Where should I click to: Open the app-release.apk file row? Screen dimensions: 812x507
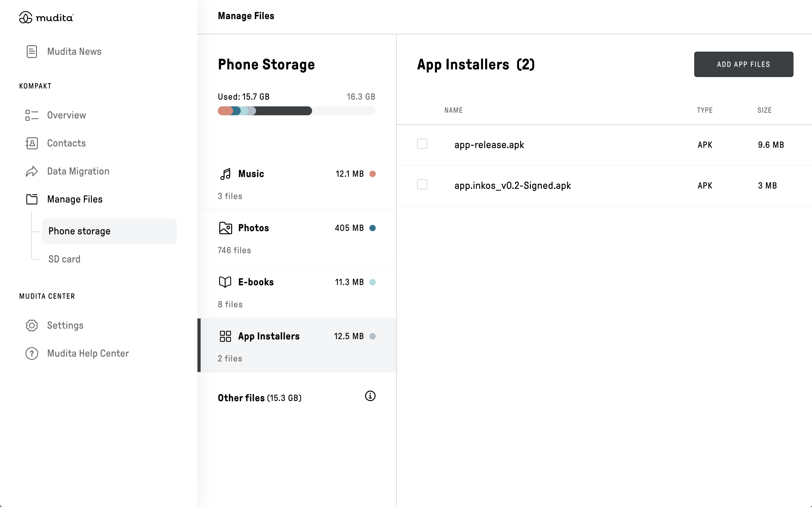click(x=489, y=145)
